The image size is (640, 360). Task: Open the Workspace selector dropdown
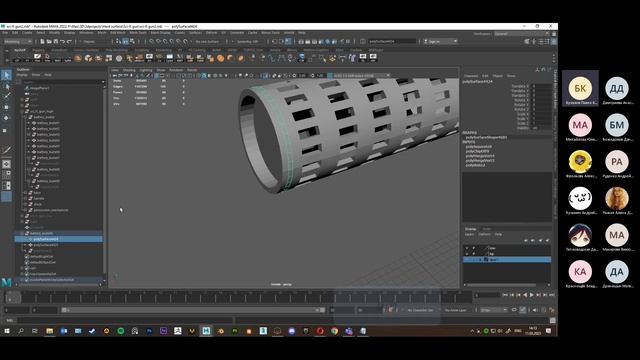(522, 33)
